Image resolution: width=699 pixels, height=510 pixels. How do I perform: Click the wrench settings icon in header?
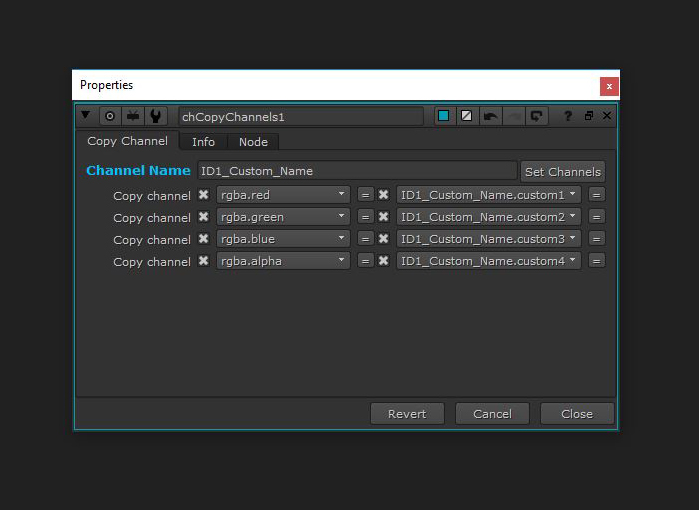[156, 116]
